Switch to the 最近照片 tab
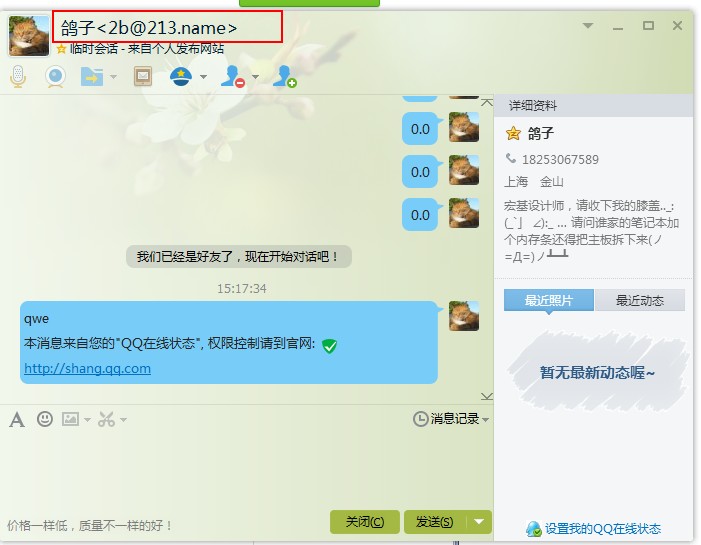The width and height of the screenshot is (701, 545). pos(549,300)
